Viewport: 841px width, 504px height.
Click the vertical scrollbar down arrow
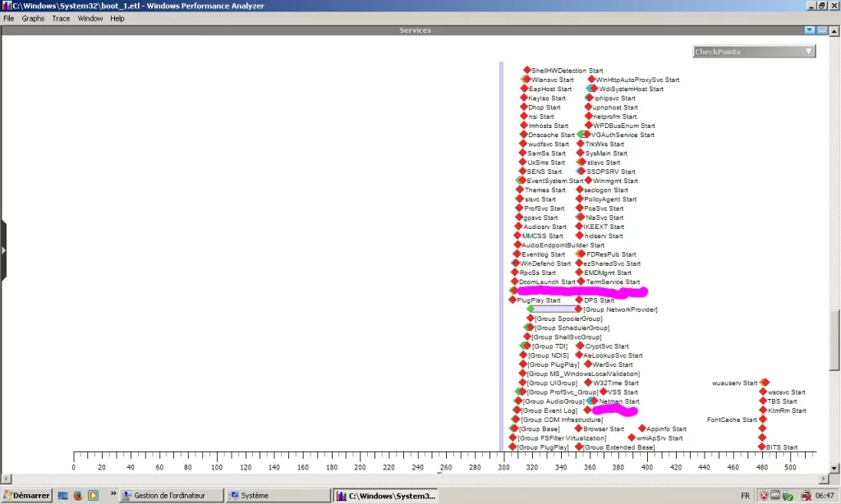834,468
